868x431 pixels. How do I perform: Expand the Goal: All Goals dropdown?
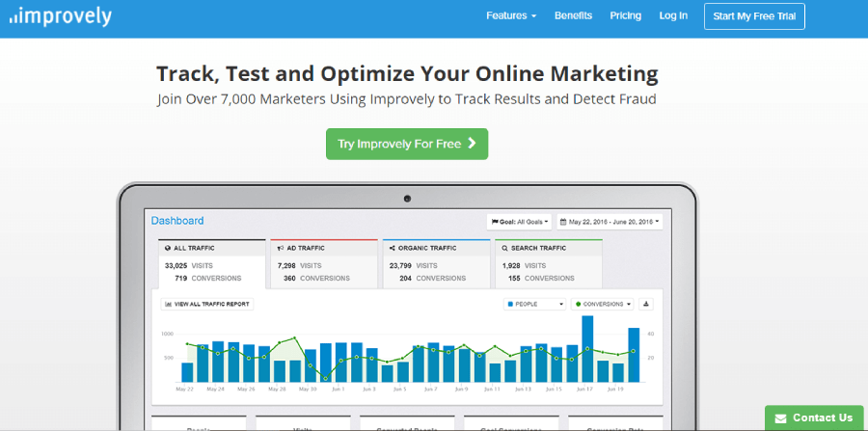(519, 222)
